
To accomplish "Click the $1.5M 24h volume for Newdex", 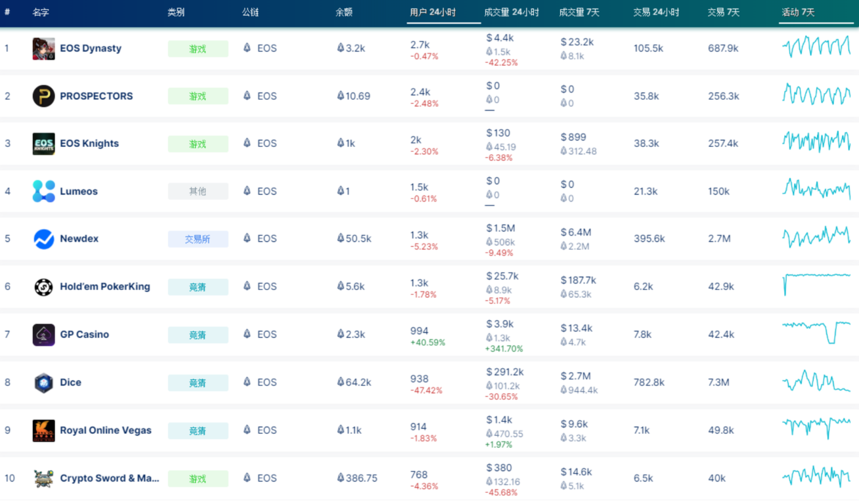I will [x=500, y=228].
